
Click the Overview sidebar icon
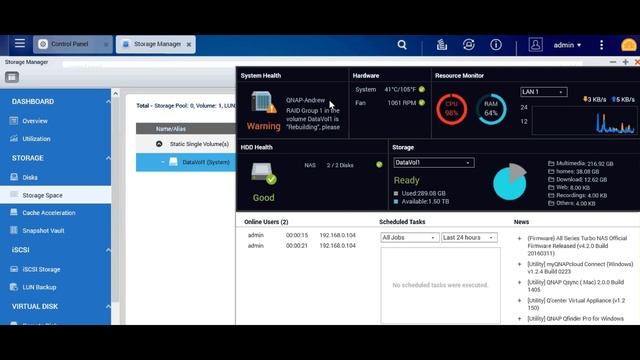[x=14, y=120]
